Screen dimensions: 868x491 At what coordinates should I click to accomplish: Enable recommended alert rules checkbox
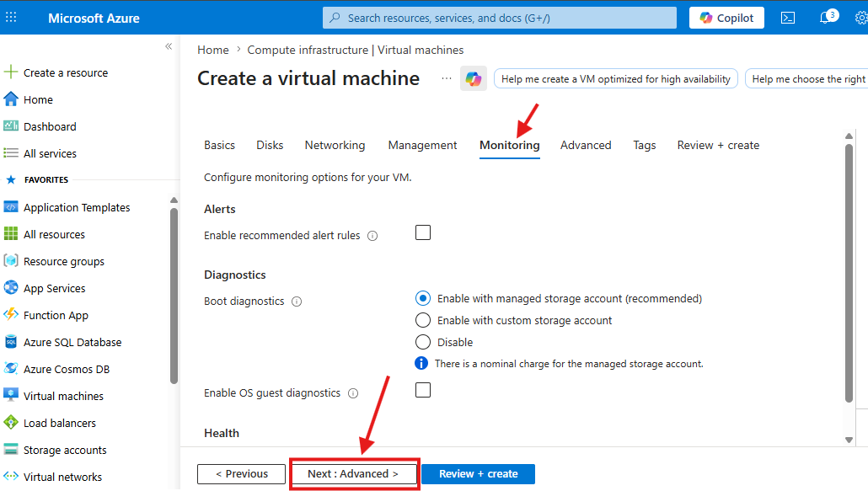tap(423, 232)
